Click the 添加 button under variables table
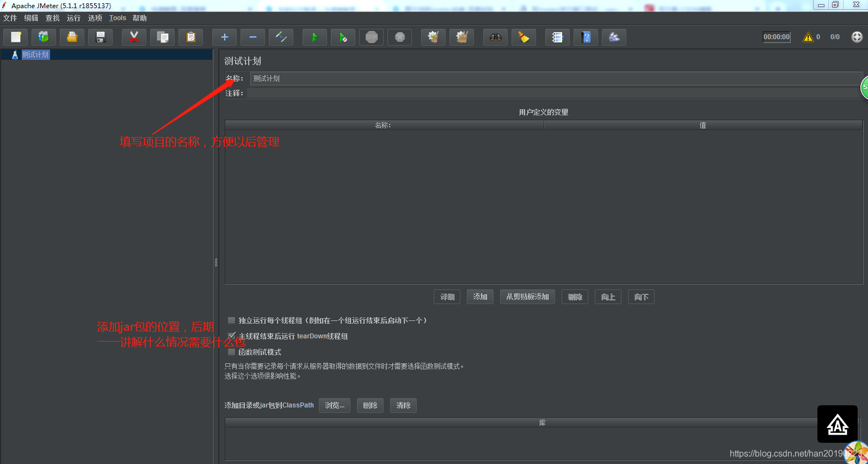Image resolution: width=868 pixels, height=464 pixels. 480,296
